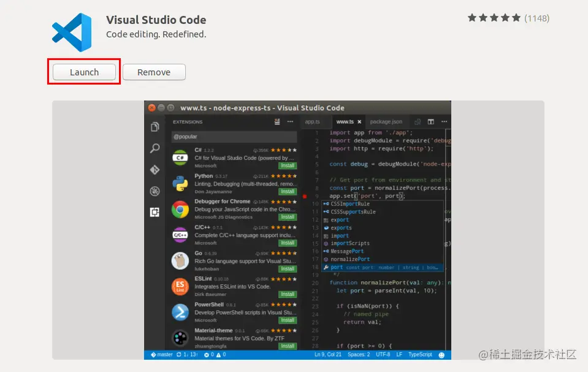588x372 pixels.
Task: Click the "Visual Studio Code" title text
Action: click(x=156, y=20)
